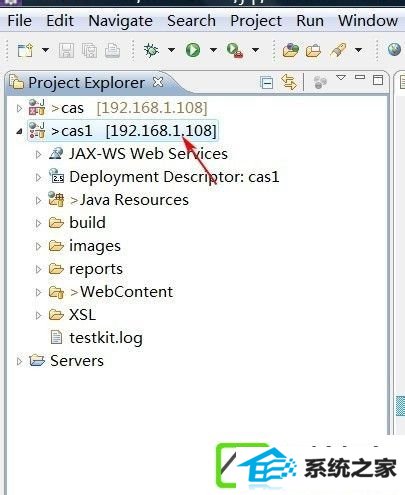Expand Deployment Descriptor: cas1 node
This screenshot has width=405, height=495.
tap(38, 178)
